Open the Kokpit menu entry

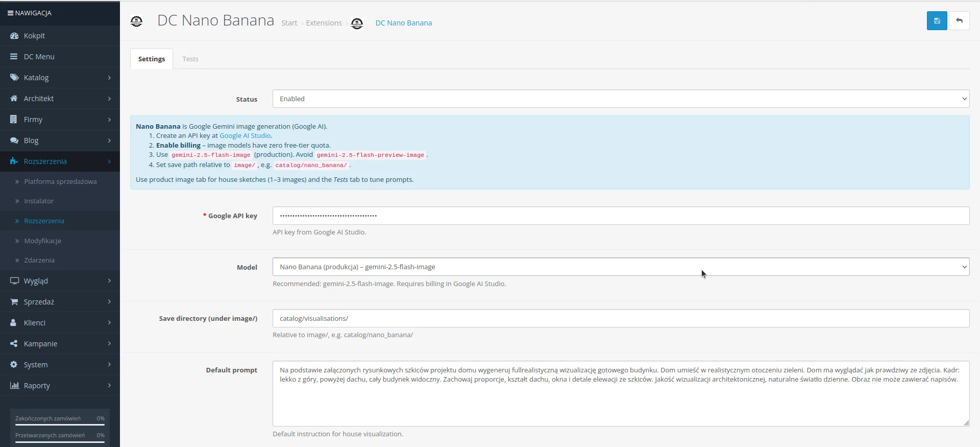pos(60,36)
